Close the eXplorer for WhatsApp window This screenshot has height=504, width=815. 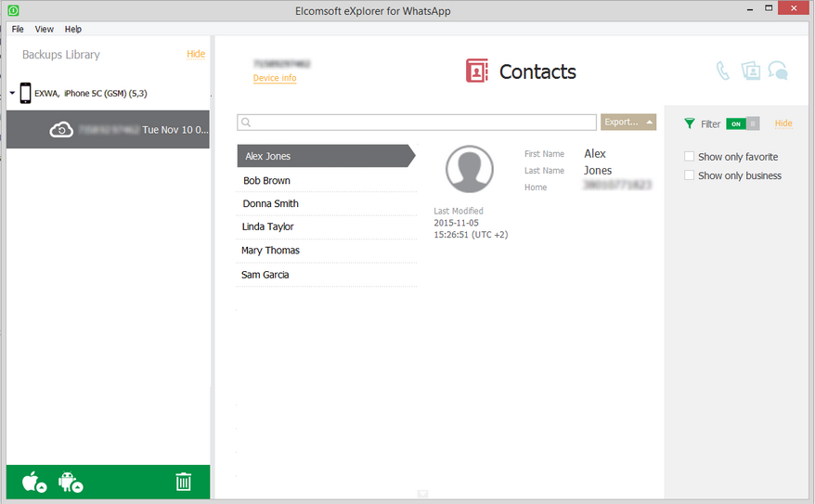tap(794, 8)
